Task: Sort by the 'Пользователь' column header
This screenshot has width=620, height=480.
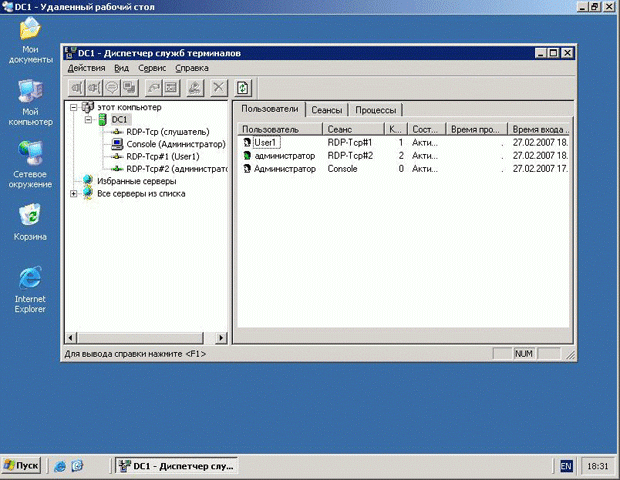Action: [280, 129]
